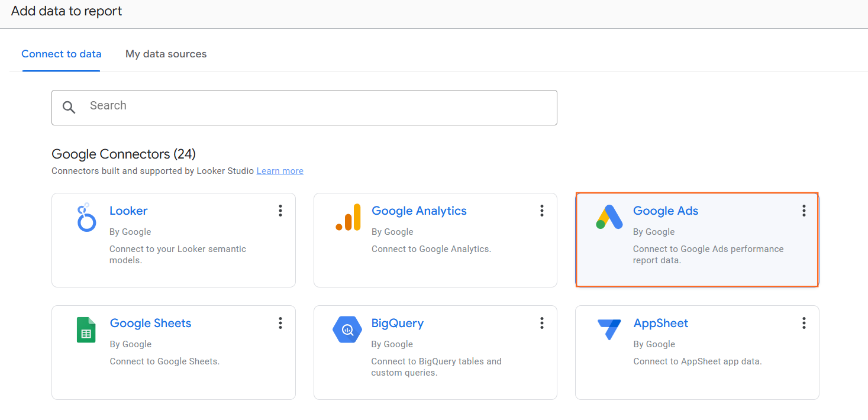Open more options for Google Sheets card
868x420 pixels.
pos(280,323)
